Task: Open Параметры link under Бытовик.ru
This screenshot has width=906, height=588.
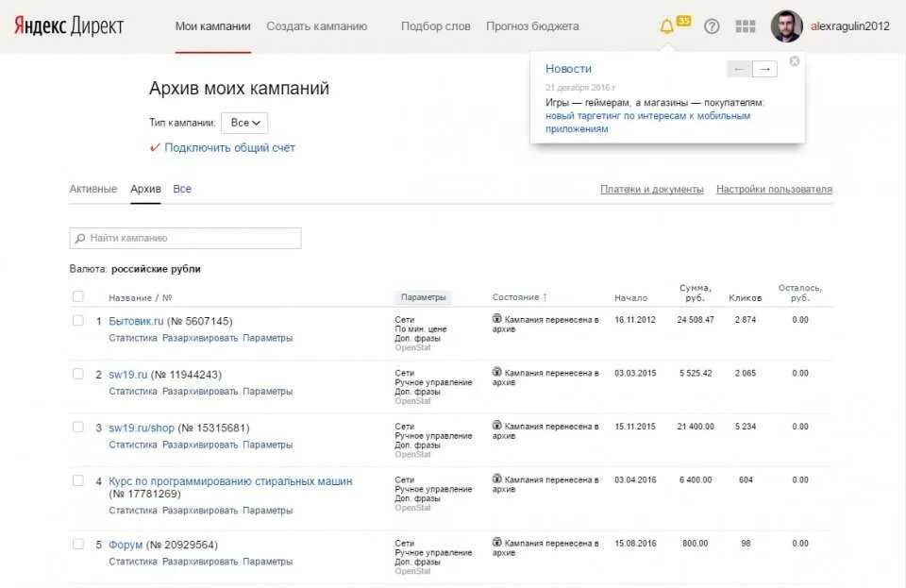Action: 267,338
